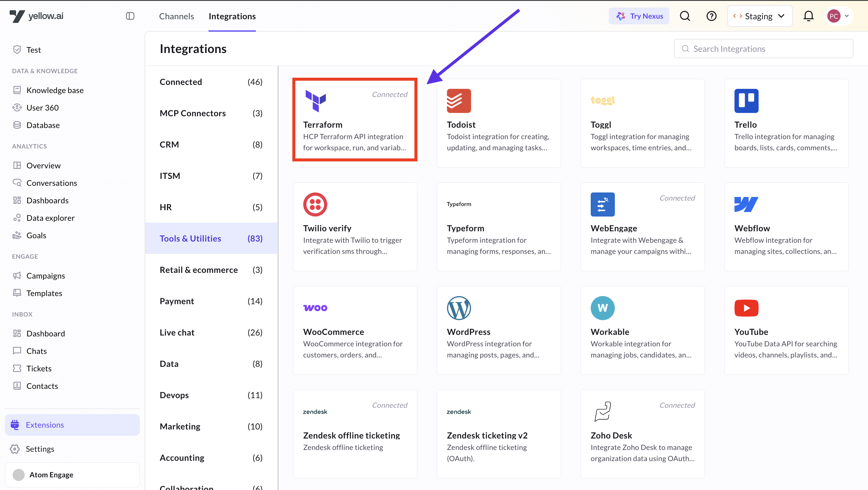This screenshot has height=490, width=868.
Task: Select the HR category
Action: 211,207
